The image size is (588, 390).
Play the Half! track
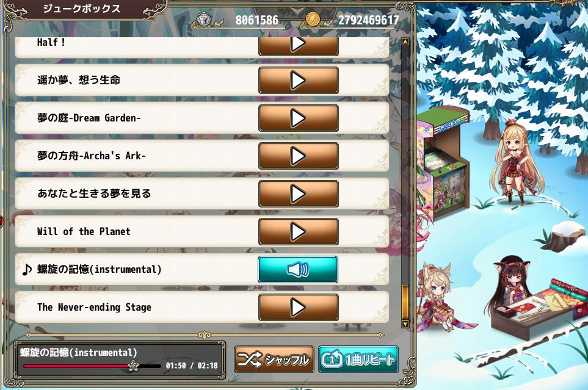[298, 46]
